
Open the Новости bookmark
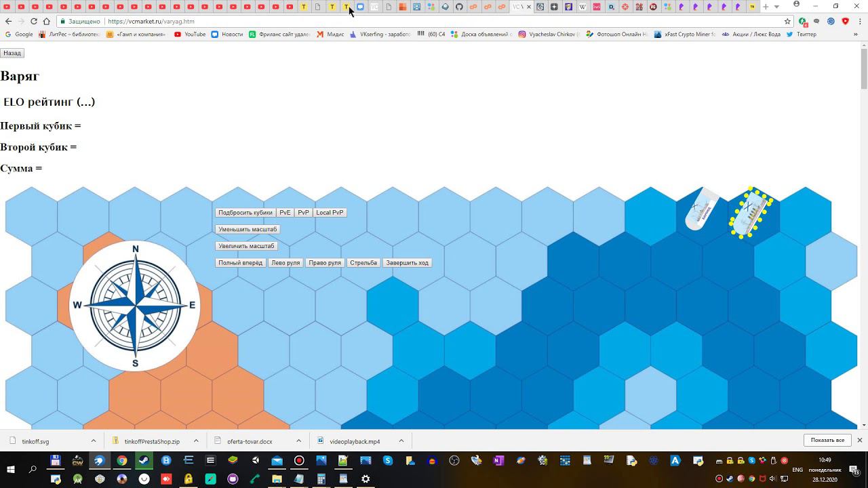point(226,34)
